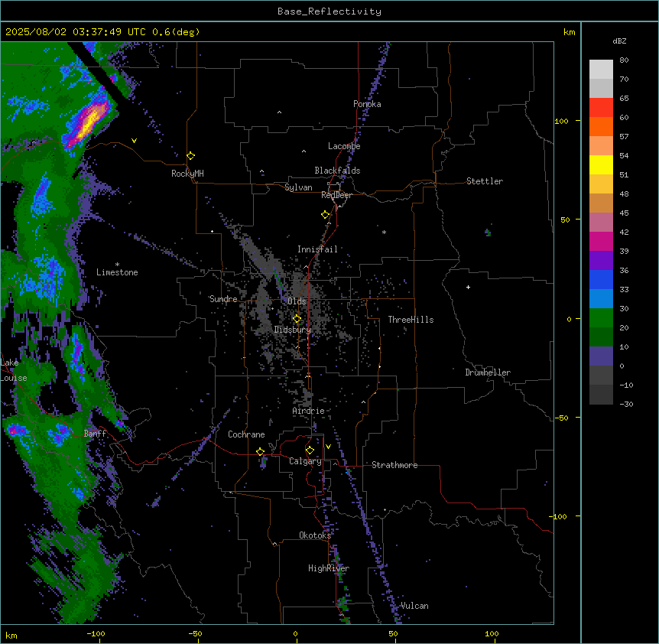659x644 pixels.
Task: Click the yellow station marker above Calgary label
Action: [x=310, y=450]
